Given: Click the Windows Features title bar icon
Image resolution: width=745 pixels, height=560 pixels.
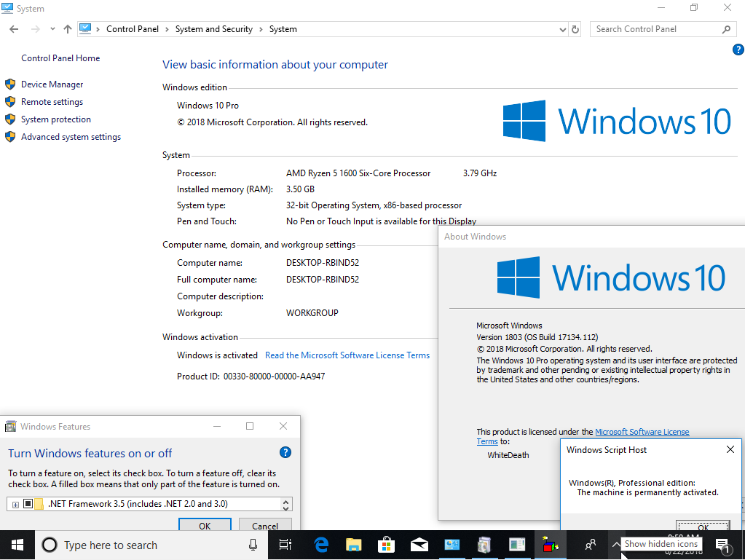Looking at the screenshot, I should click(x=10, y=426).
